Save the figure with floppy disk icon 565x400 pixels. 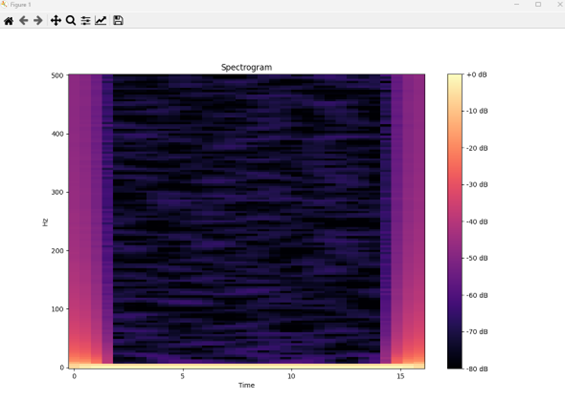click(x=118, y=21)
